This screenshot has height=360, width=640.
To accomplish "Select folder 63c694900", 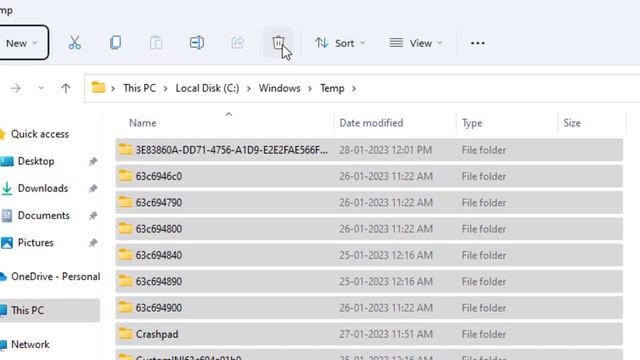I will point(369,308).
